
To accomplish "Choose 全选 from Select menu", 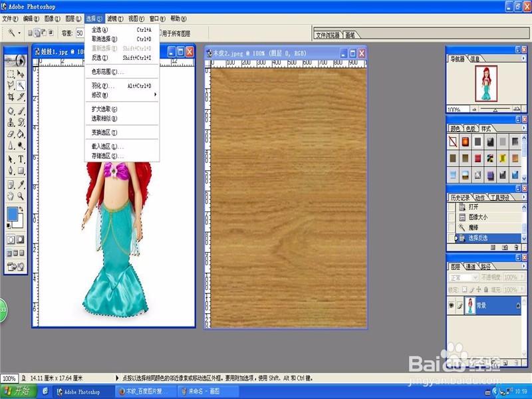I will pos(122,30).
